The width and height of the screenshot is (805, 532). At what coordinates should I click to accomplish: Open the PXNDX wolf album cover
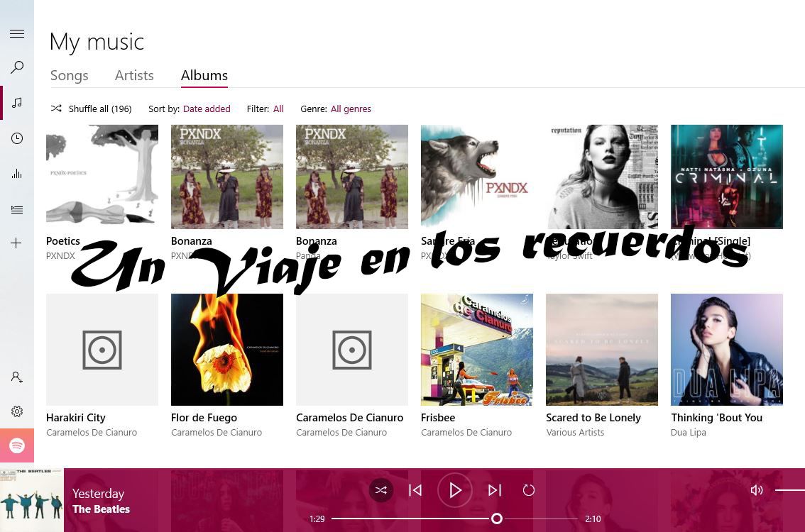pyautogui.click(x=477, y=177)
